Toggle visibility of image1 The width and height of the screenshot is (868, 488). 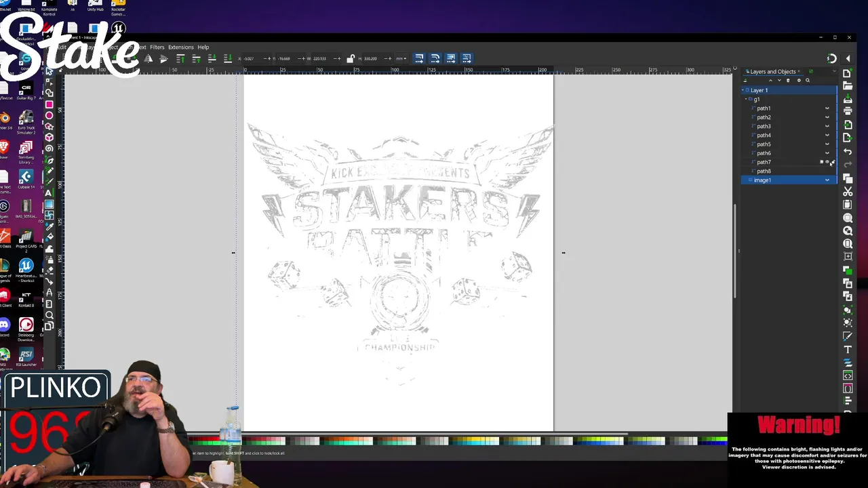pos(827,180)
